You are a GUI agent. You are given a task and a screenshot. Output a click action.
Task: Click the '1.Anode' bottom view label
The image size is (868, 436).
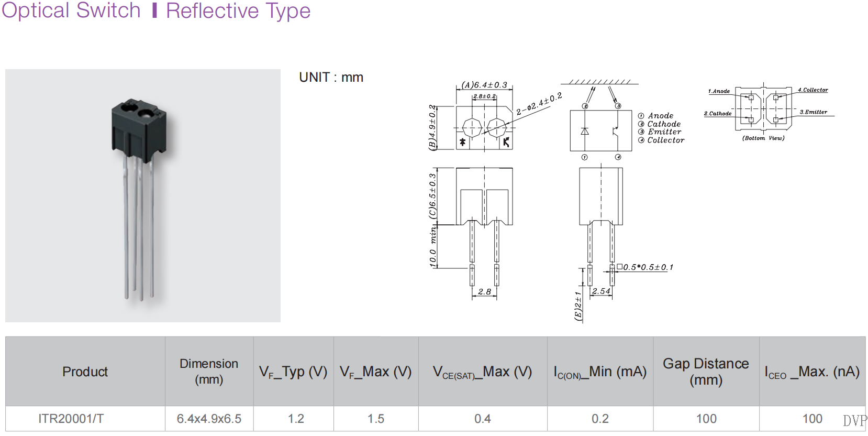pos(719,91)
